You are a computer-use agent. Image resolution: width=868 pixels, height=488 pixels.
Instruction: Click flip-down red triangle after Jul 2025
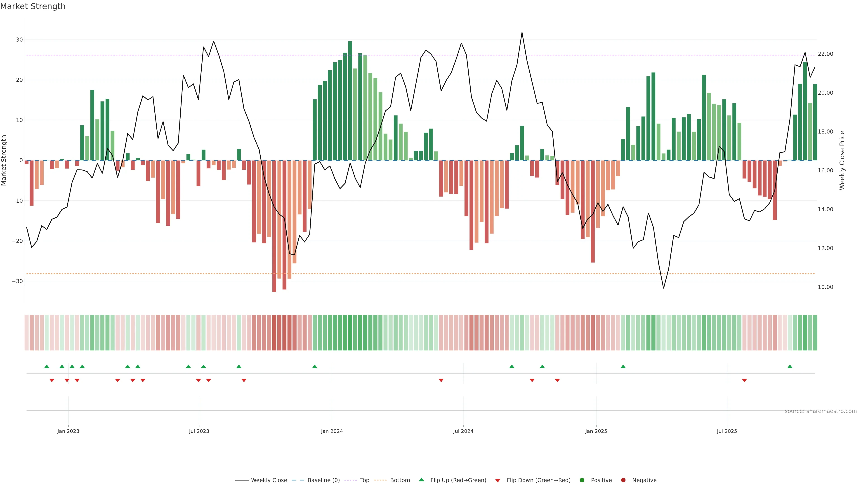pos(744,380)
